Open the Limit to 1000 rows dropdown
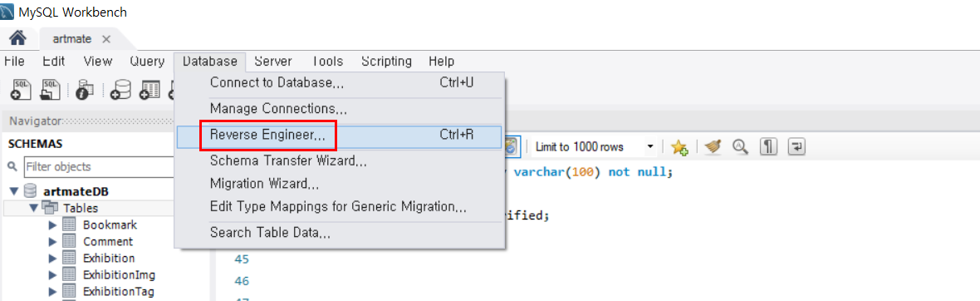 point(593,147)
